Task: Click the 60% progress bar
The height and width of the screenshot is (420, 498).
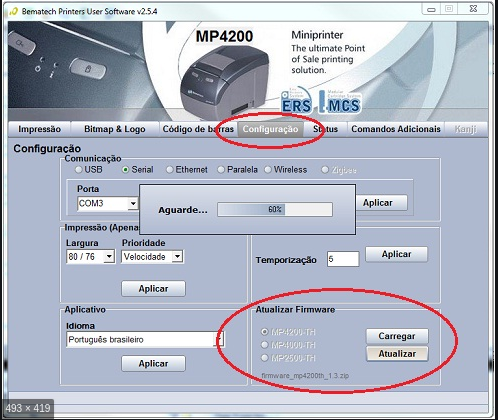Action: click(275, 209)
